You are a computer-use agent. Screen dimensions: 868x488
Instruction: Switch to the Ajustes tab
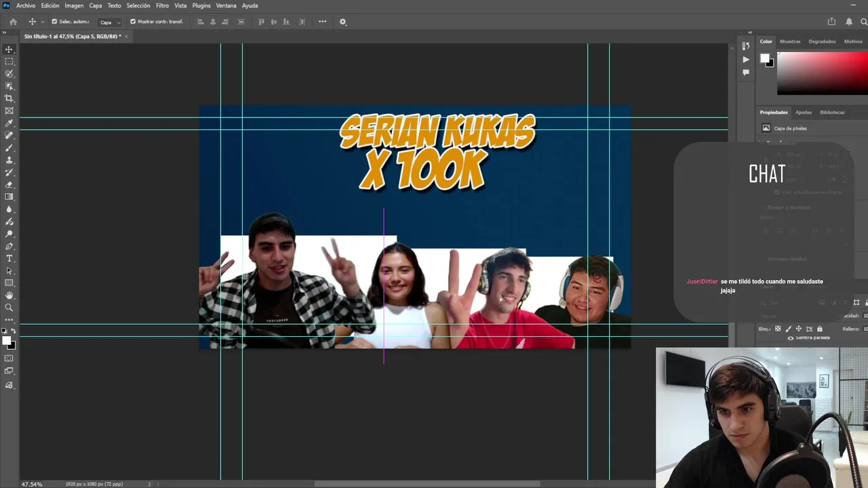tap(804, 113)
